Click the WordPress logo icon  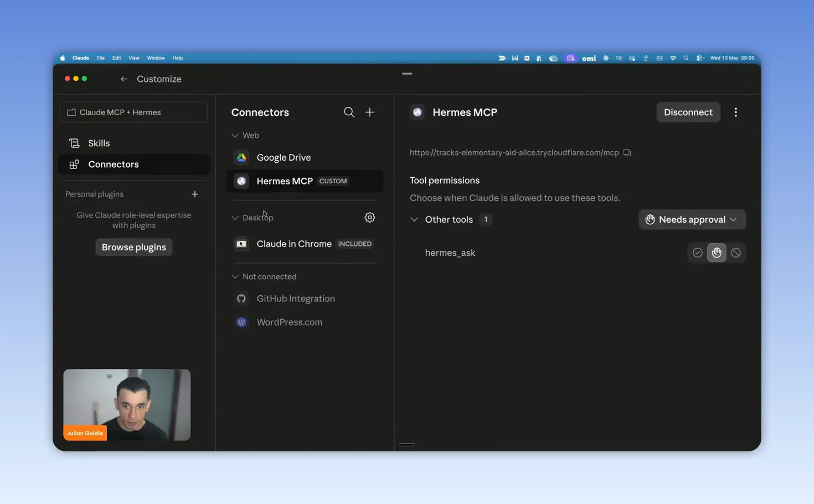pos(241,322)
